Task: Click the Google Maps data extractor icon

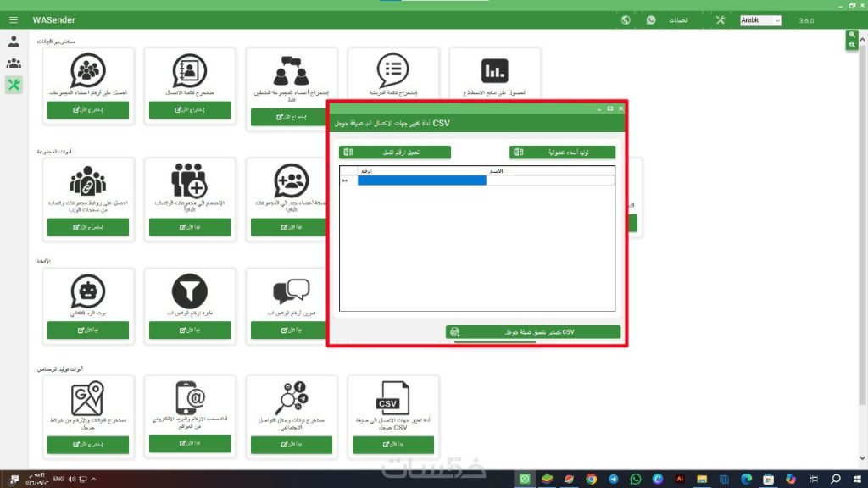Action: pyautogui.click(x=87, y=398)
